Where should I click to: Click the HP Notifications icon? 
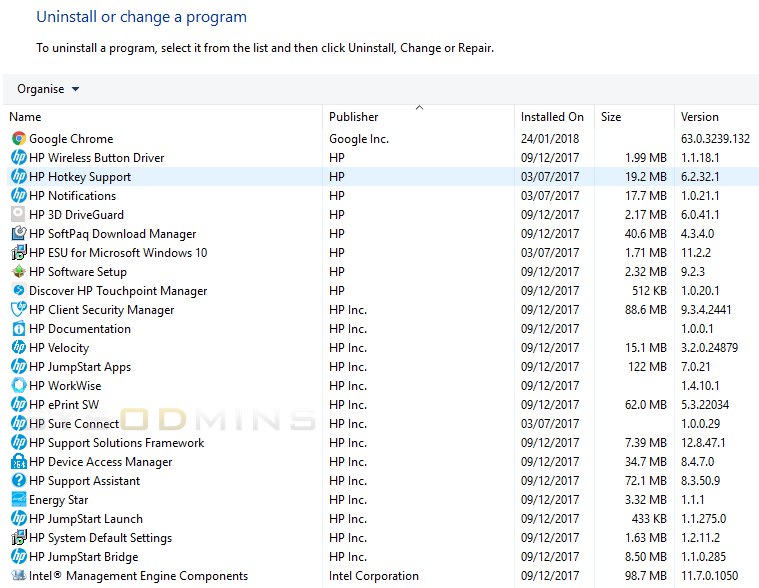pos(18,196)
